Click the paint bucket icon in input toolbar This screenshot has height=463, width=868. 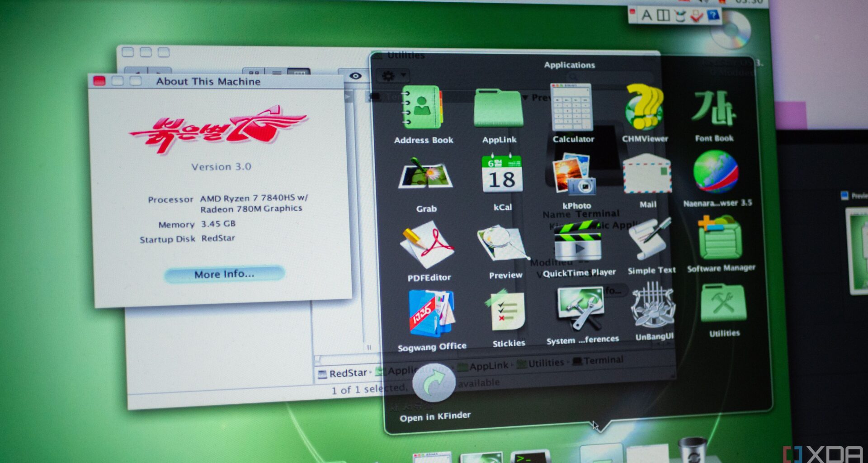pos(680,16)
